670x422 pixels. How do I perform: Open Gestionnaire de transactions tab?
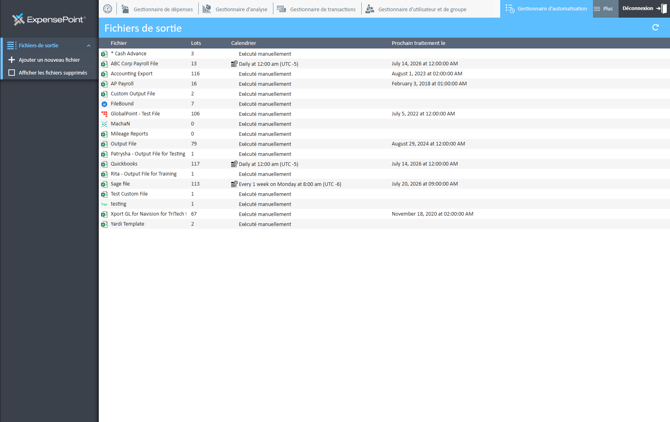click(x=317, y=9)
